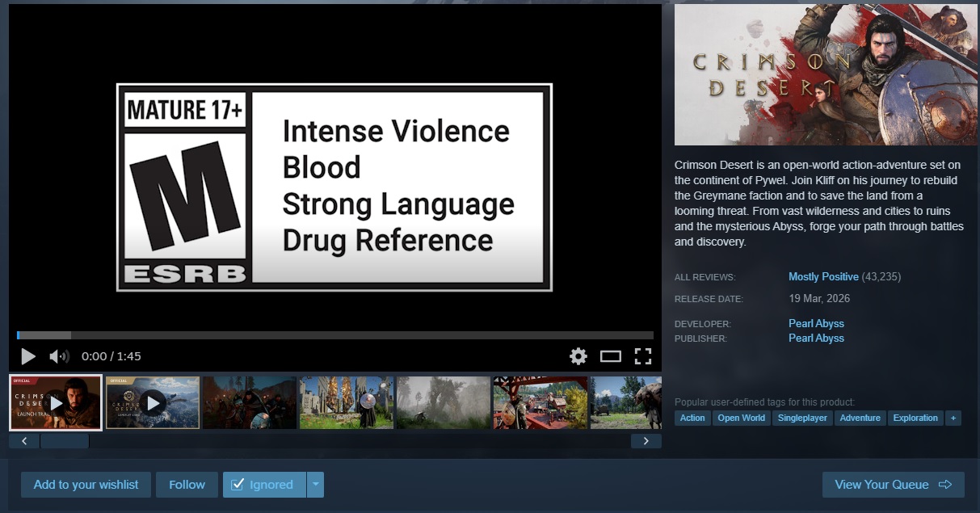Click the thumbnail strip scrollbar handle

65,441
